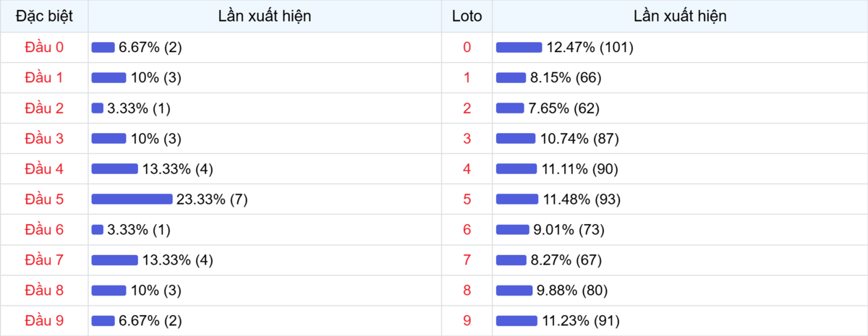Click the first "Lần xuất hiện" header beside Đặc biệt
The image size is (868, 336).
pos(265,16)
